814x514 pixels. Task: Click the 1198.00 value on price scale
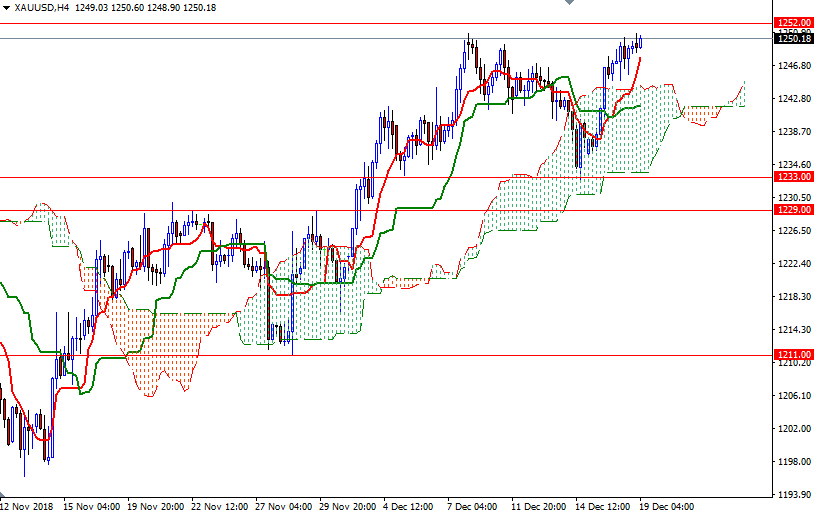[794, 462]
